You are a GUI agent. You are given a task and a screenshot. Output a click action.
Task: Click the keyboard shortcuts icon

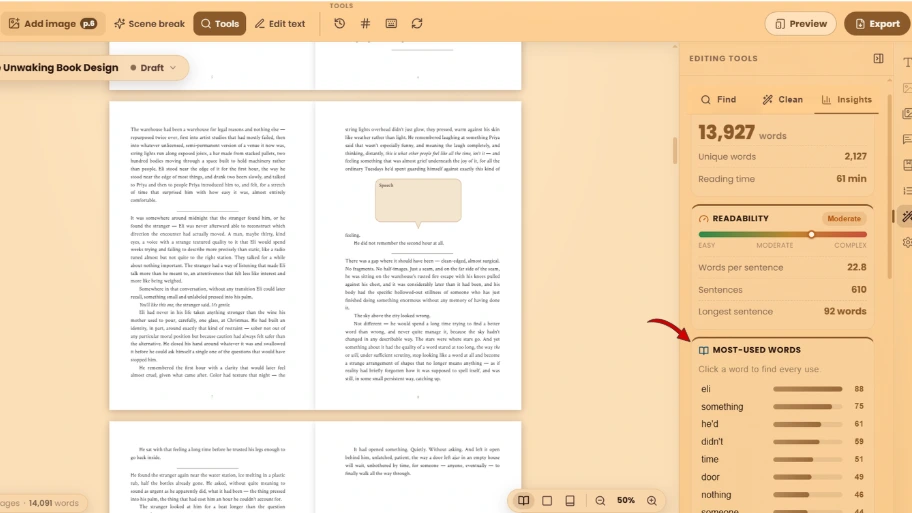click(x=391, y=24)
